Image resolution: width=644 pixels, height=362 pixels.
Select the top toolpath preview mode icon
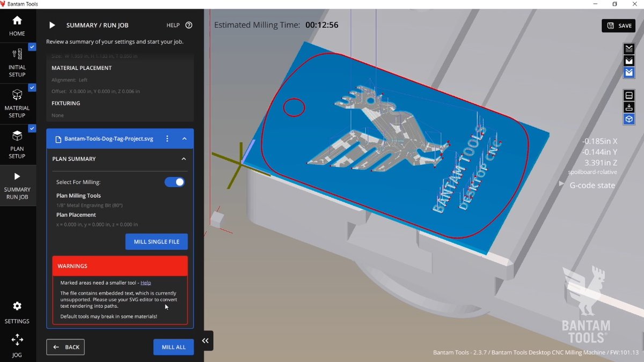(629, 49)
